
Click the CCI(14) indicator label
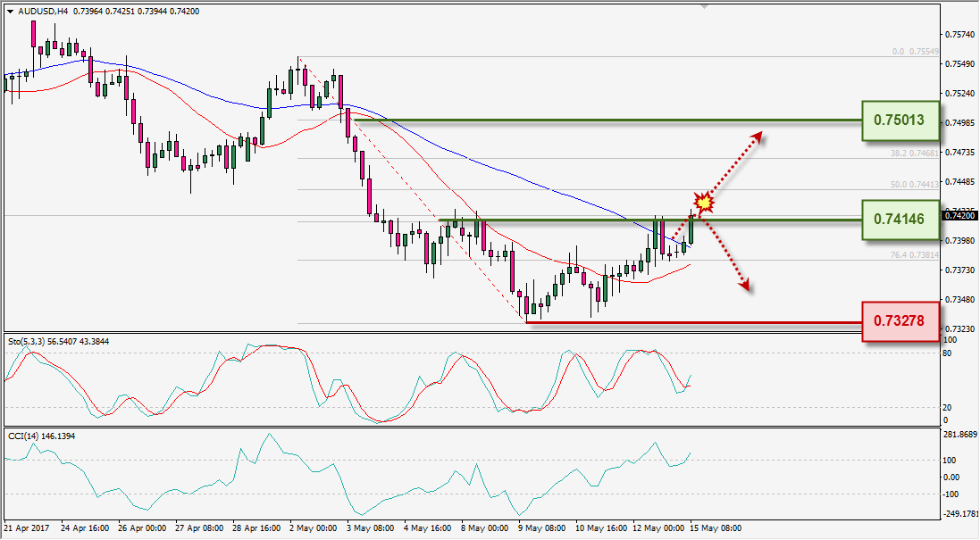point(22,436)
